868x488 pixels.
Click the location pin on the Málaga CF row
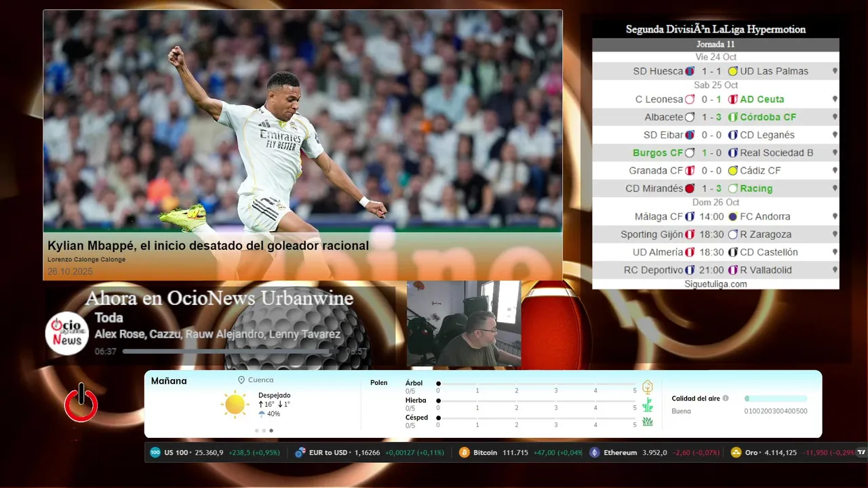coord(835,217)
